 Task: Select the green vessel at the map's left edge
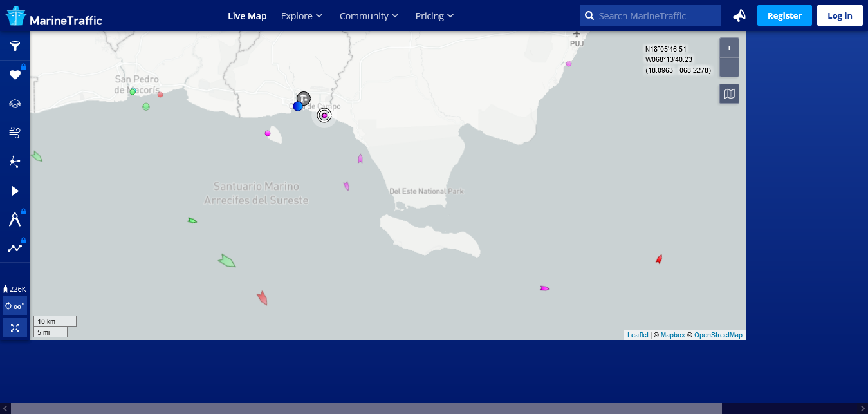[37, 156]
